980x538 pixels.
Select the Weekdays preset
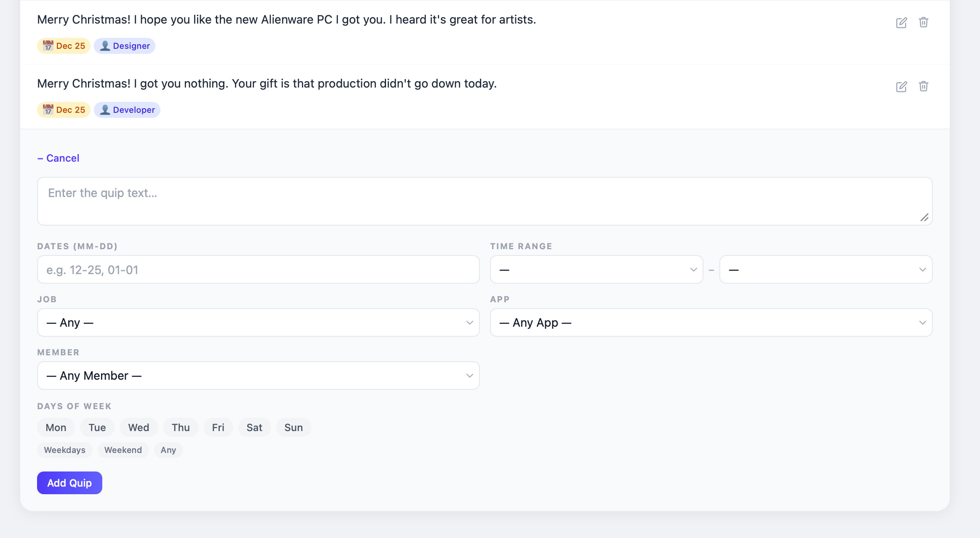[65, 450]
